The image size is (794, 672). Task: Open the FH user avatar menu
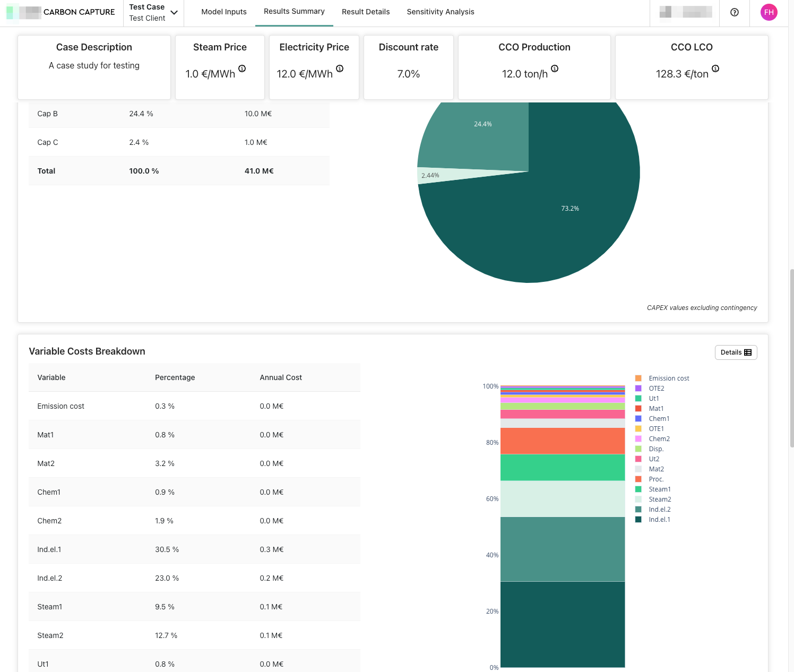tap(769, 12)
